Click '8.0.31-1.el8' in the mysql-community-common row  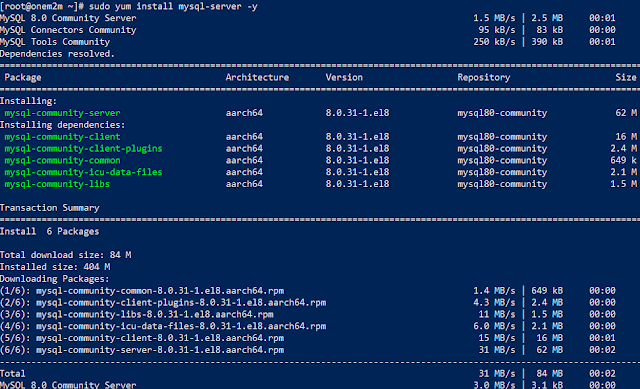(357, 160)
